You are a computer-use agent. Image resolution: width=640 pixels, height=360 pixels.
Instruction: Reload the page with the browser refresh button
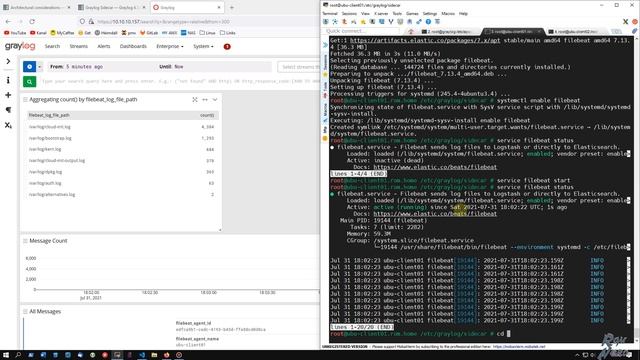32,21
